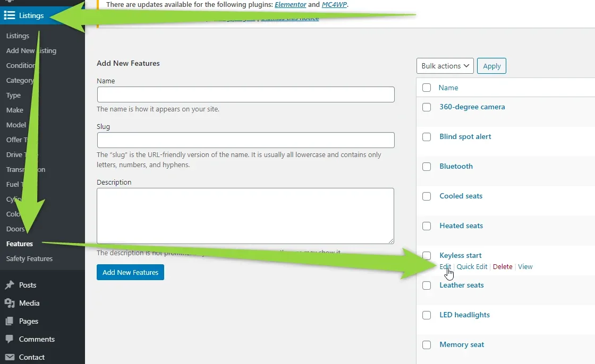Viewport: 595px width, 364px height.
Task: Click the Add New Features button
Action: coord(130,272)
